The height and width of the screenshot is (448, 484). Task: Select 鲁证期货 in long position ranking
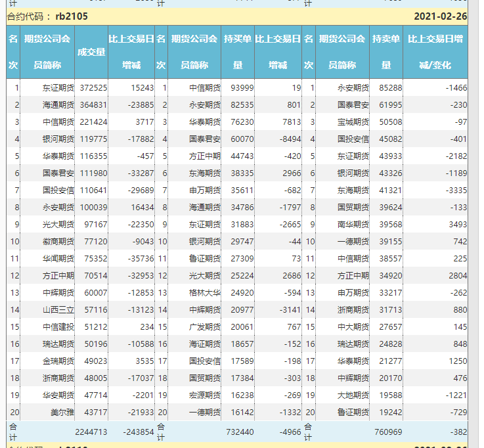205,258
